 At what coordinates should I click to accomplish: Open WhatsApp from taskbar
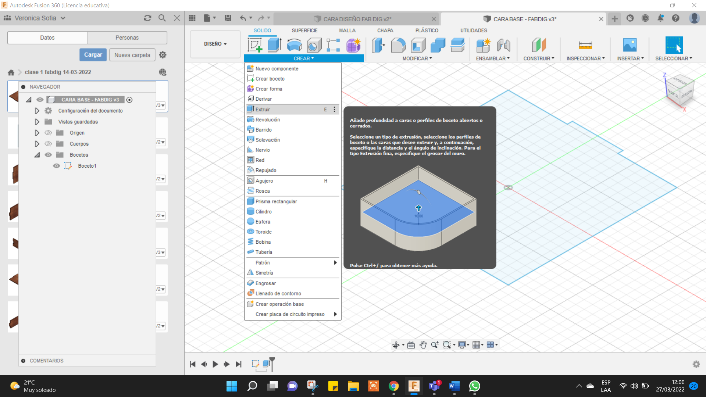pos(475,386)
